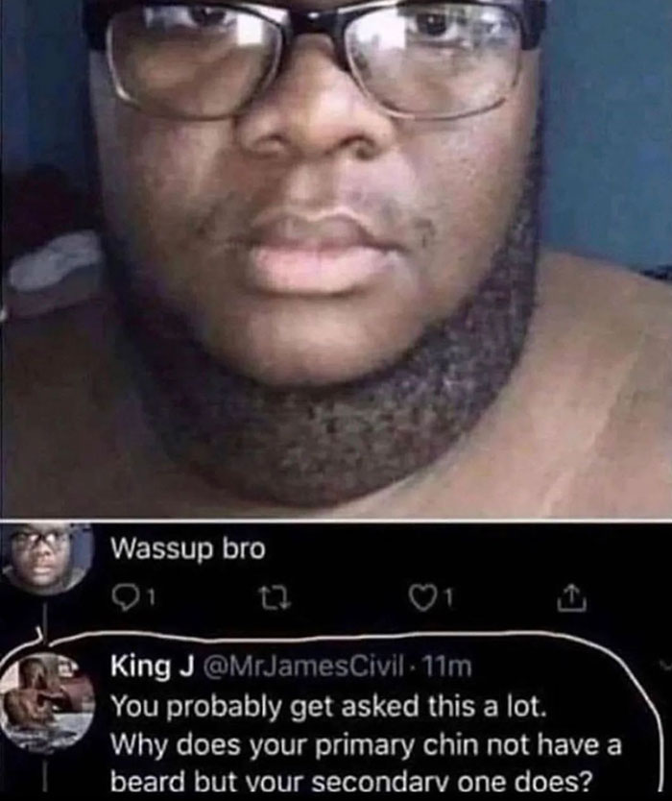This screenshot has height=801, width=672.
Task: Expand King J tweet's options caret
Action: pos(666,666)
